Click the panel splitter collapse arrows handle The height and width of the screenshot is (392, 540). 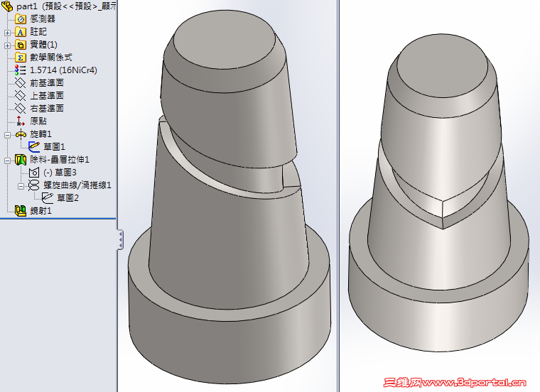pyautogui.click(x=120, y=239)
